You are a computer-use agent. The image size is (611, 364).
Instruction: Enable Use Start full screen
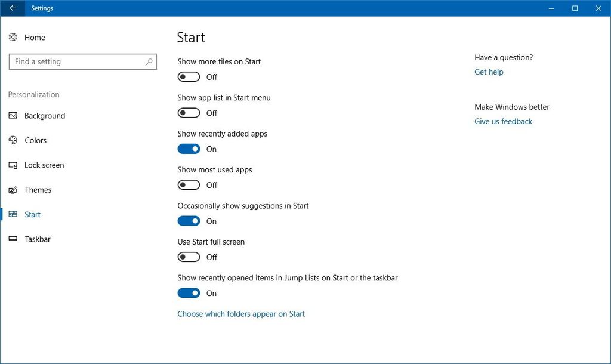(189, 257)
